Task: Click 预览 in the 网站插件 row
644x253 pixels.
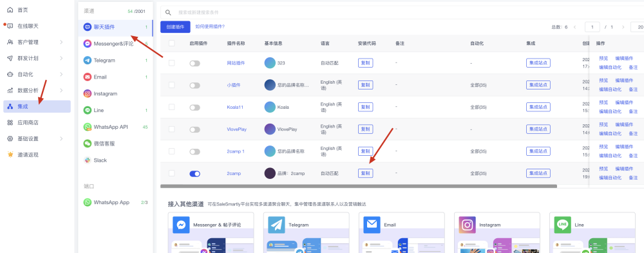Action: point(603,59)
